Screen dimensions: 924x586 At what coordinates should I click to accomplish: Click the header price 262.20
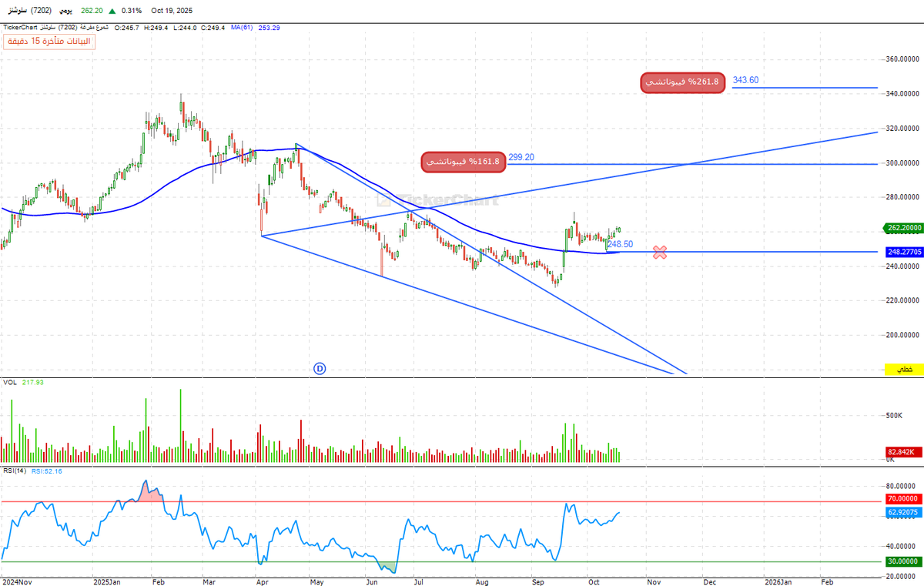tap(92, 11)
